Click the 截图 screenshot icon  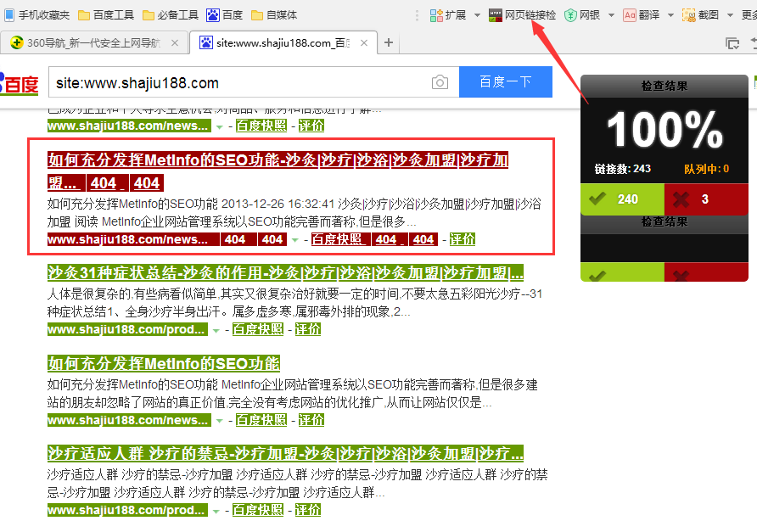tap(688, 15)
